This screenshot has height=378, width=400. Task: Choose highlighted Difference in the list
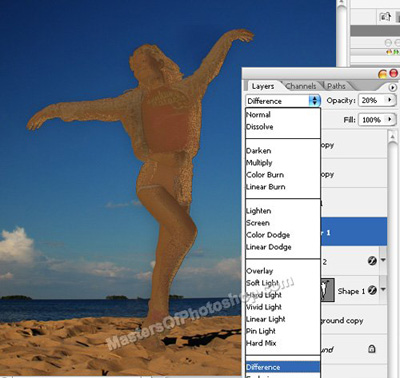click(283, 367)
